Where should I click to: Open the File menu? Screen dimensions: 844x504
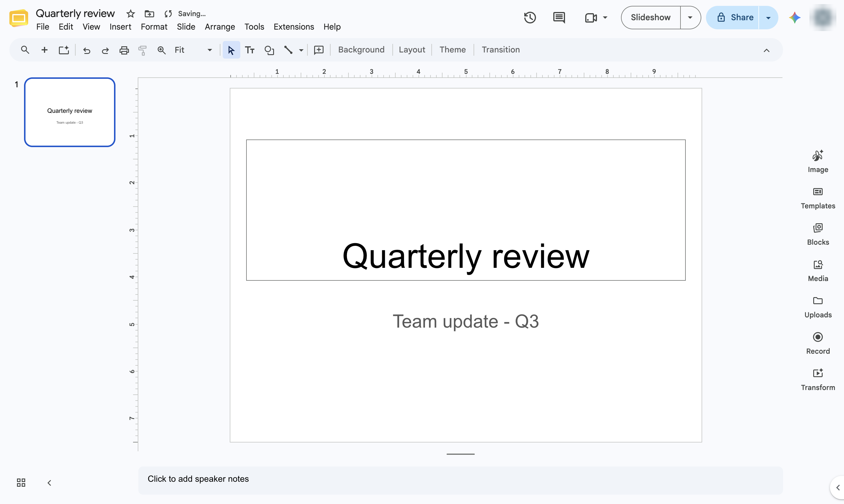[42, 27]
